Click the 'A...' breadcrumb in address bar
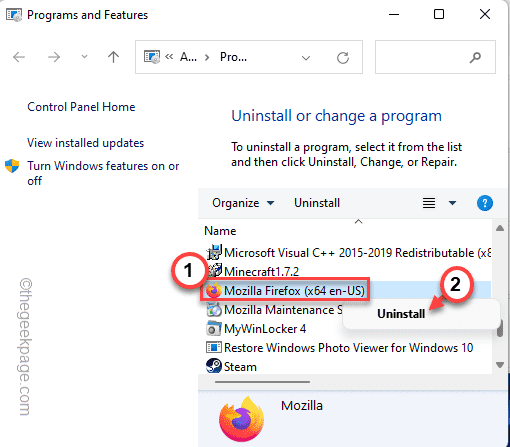Viewport: 510px width, 447px height. click(188, 57)
